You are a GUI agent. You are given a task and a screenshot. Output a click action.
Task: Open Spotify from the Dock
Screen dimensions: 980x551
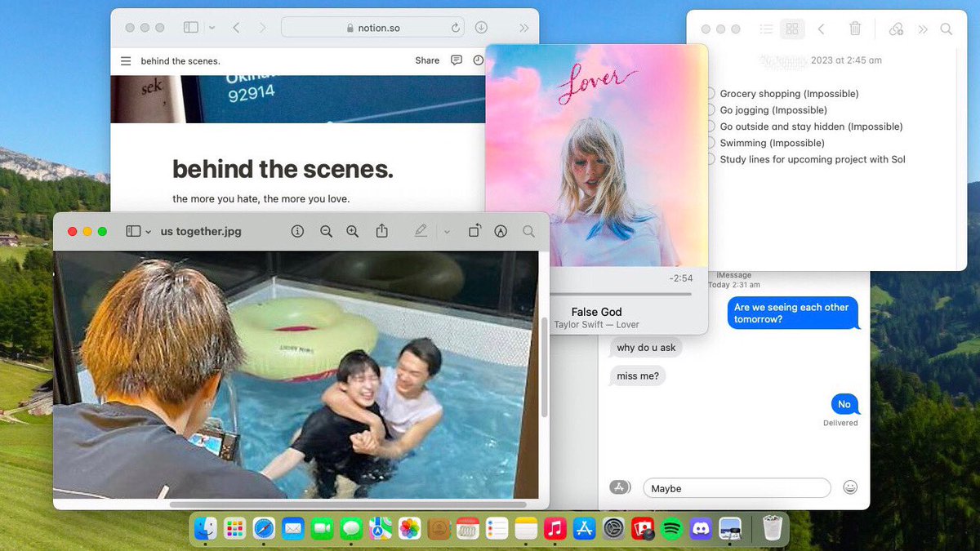[672, 528]
